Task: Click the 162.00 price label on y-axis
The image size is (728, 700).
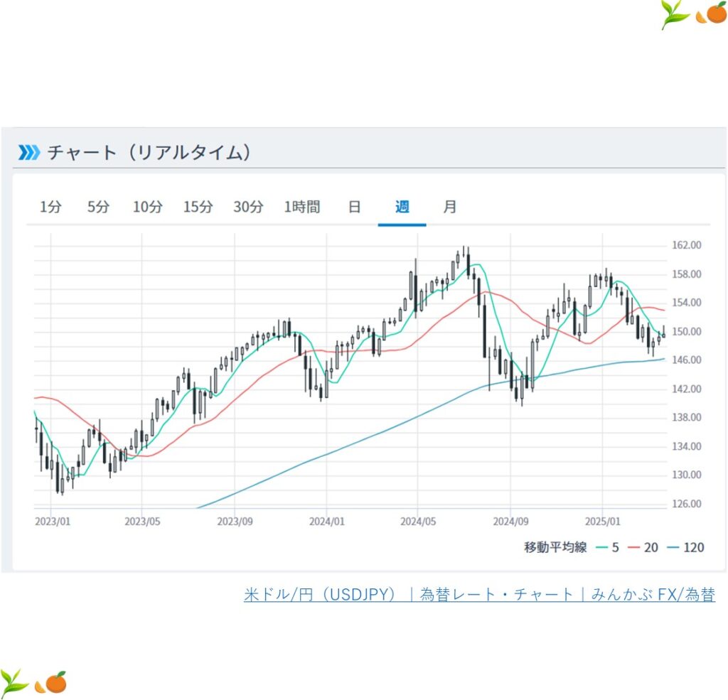Action: [686, 245]
